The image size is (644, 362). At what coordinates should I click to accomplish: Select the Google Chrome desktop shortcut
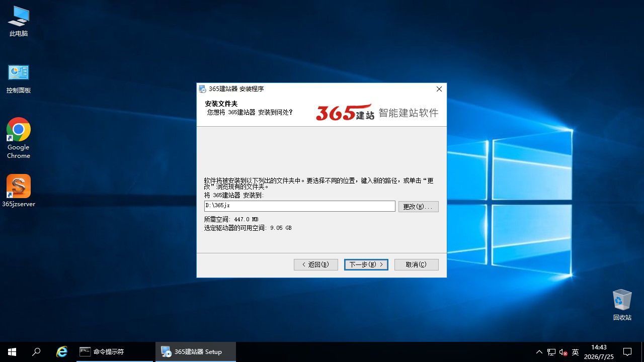point(19,138)
